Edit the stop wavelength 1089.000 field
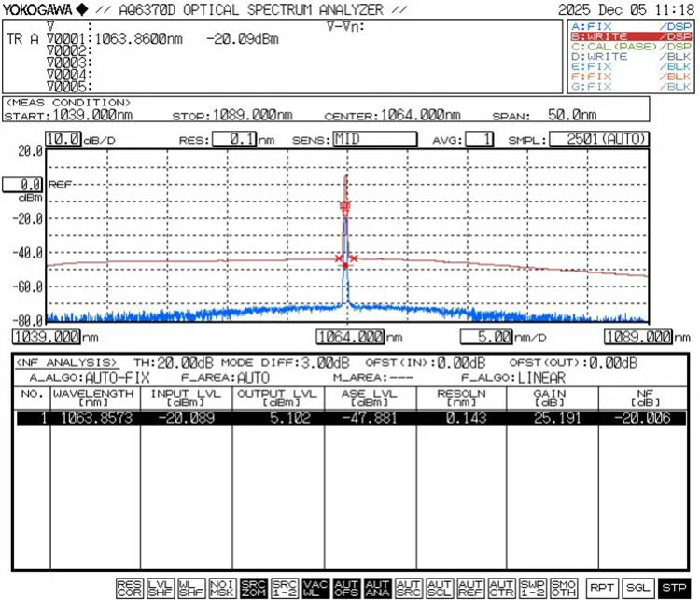The image size is (700, 600). click(638, 337)
